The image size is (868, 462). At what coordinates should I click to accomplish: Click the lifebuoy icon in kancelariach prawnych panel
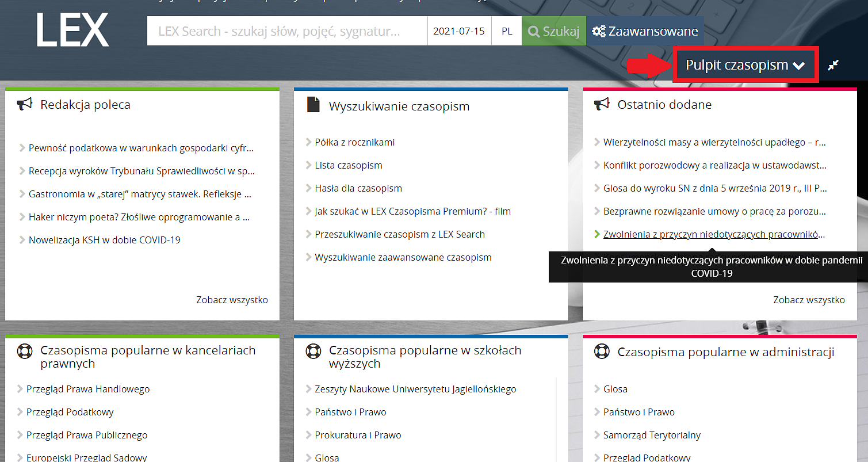coord(24,351)
